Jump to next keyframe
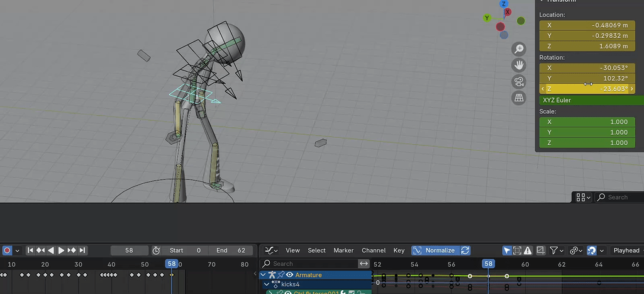Image resolution: width=644 pixels, height=294 pixels. click(72, 251)
